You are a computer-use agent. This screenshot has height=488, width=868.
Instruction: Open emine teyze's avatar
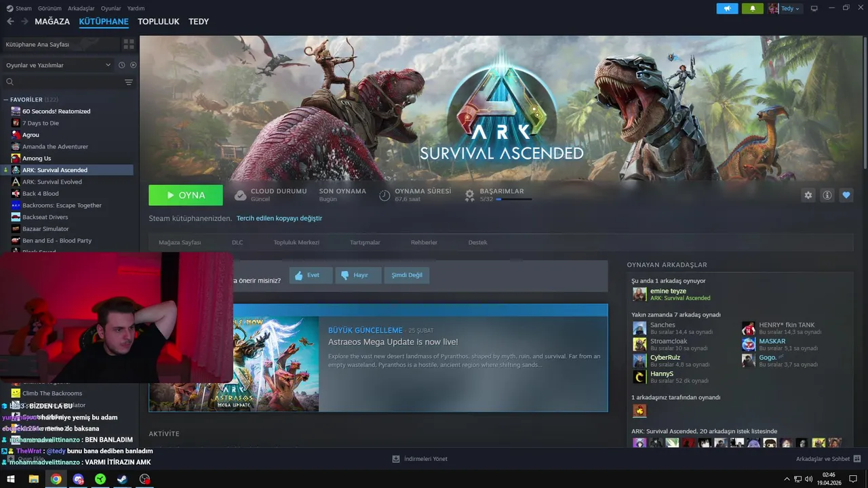tap(639, 294)
